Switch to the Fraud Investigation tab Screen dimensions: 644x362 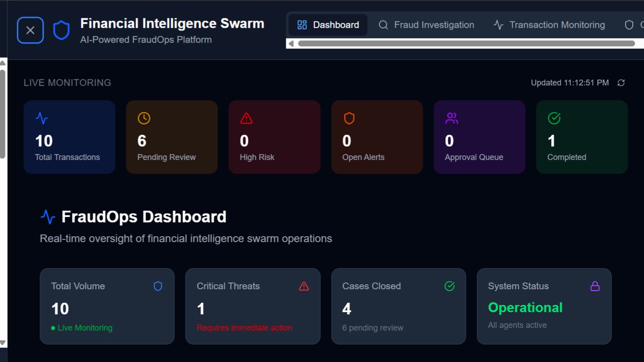[426, 25]
